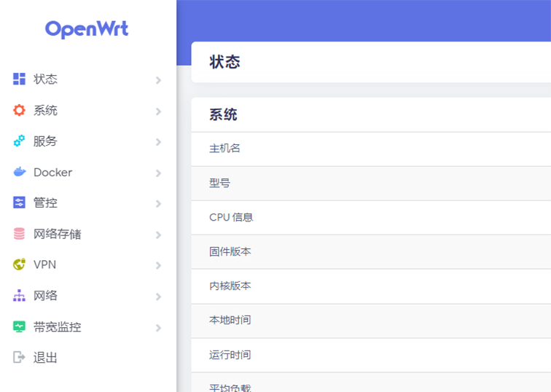This screenshot has width=551, height=392.
Task: Click the 服务 cyan gears icon
Action: (x=19, y=141)
